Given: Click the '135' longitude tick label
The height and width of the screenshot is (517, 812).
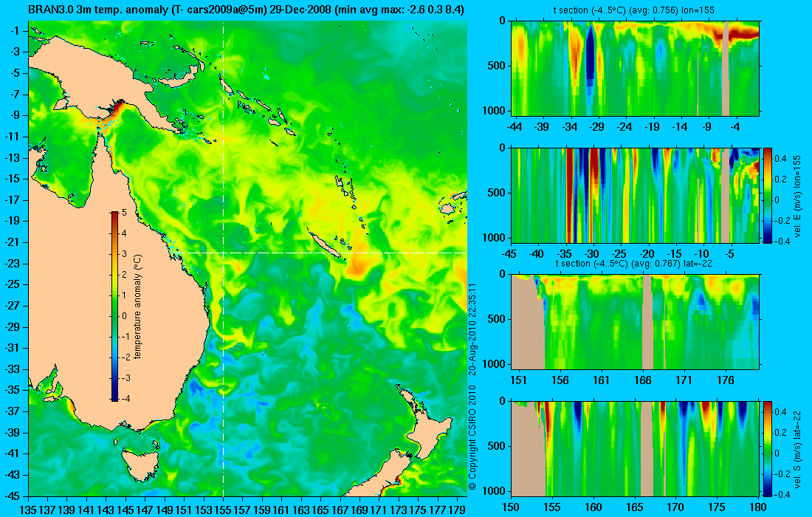Looking at the screenshot, I should 28,510.
